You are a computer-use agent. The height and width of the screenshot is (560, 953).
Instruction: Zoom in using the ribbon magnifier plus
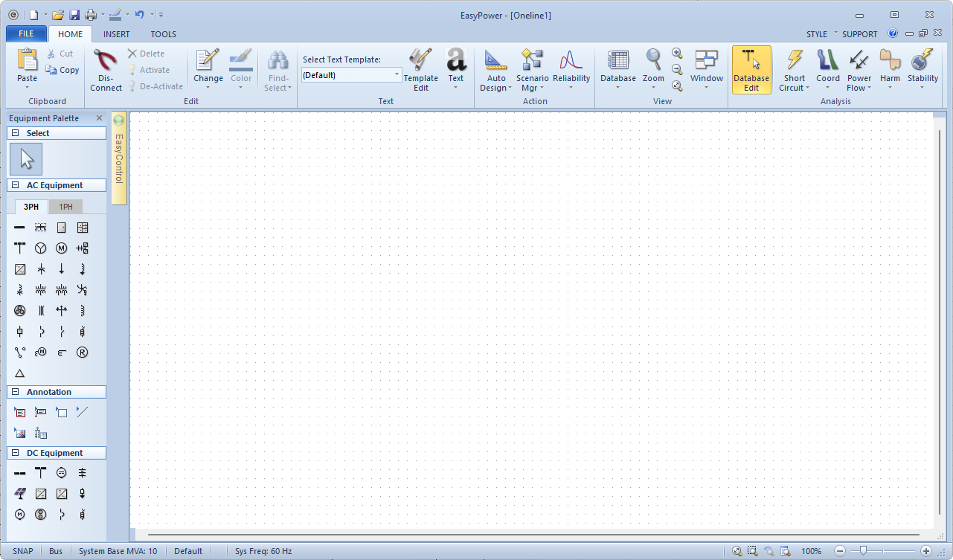(677, 54)
